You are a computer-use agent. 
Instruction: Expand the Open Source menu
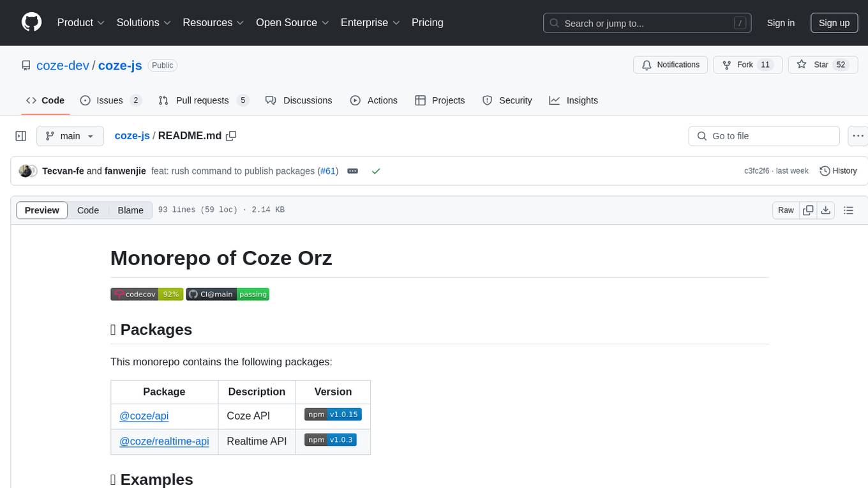point(292,22)
